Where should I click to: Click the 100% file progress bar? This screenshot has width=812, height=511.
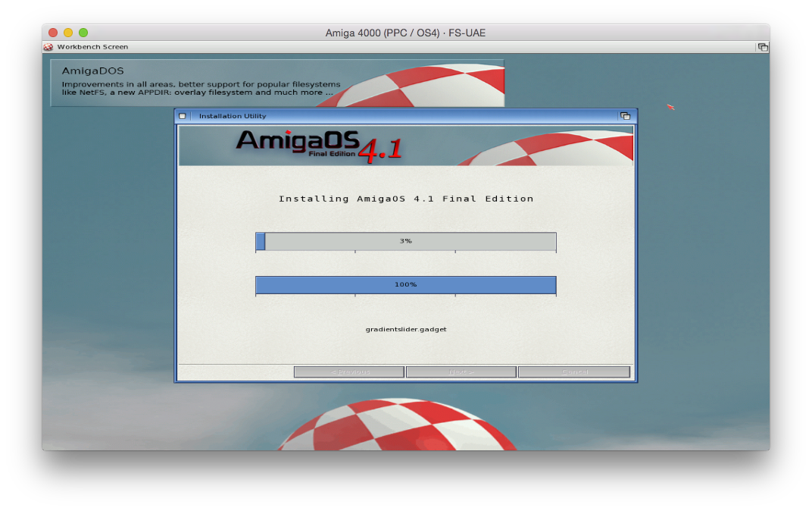pos(405,285)
